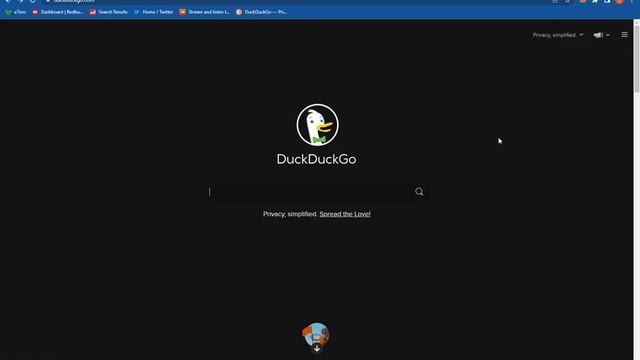Open the Home / Twitter bookmark
The width and height of the screenshot is (640, 360).
[x=154, y=12]
